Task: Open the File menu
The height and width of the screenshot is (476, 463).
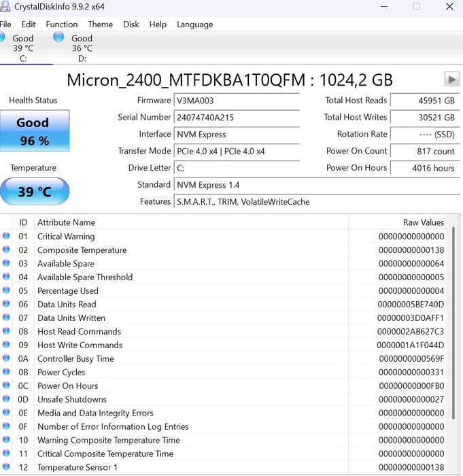Action: [x=5, y=24]
